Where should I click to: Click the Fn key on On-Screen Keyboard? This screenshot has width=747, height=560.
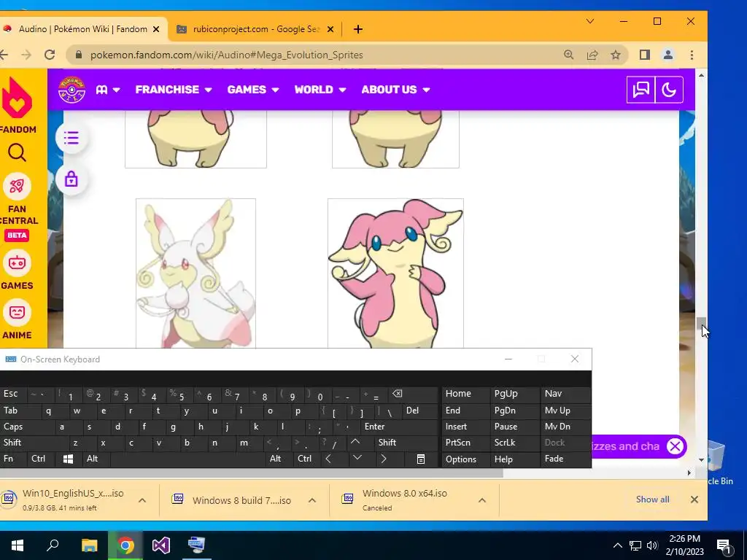coord(13,459)
